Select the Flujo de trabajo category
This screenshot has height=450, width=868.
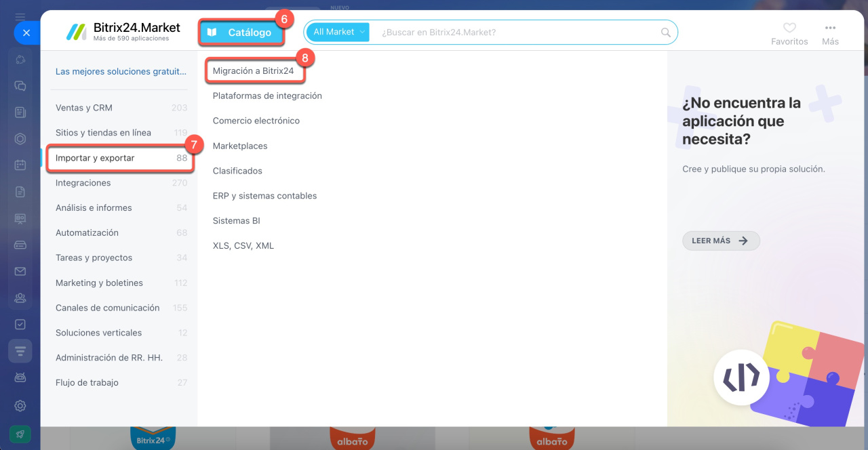click(121, 383)
